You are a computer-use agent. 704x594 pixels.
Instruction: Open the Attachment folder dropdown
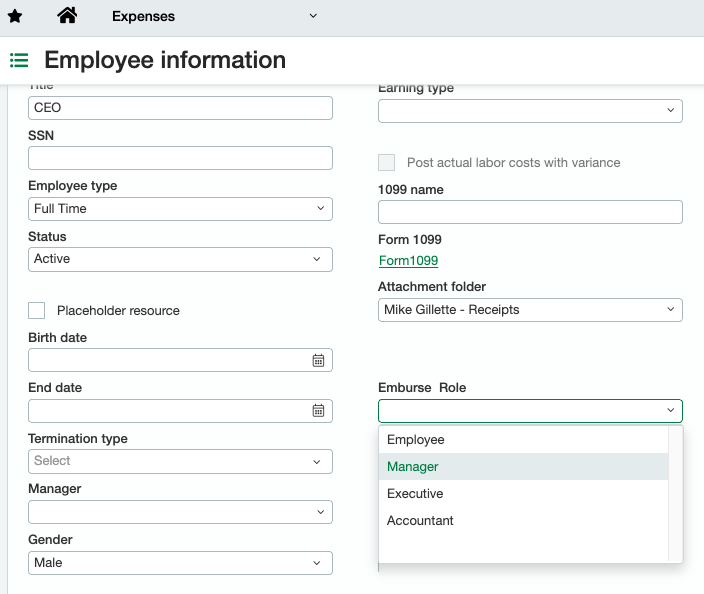pyautogui.click(x=530, y=310)
